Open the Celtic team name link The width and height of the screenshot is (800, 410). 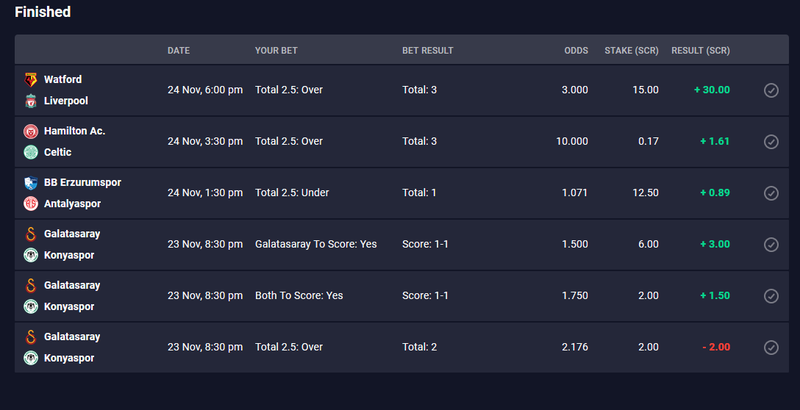[58, 152]
